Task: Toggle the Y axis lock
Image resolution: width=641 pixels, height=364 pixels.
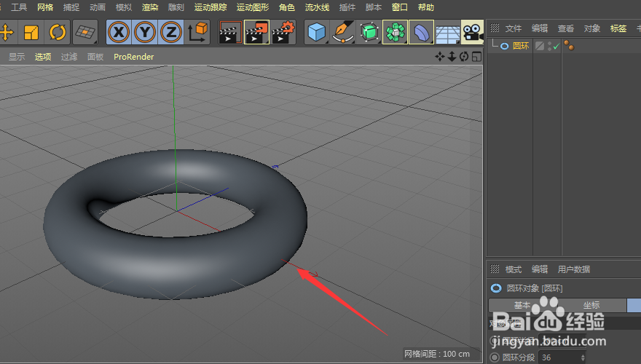Action: pyautogui.click(x=145, y=32)
